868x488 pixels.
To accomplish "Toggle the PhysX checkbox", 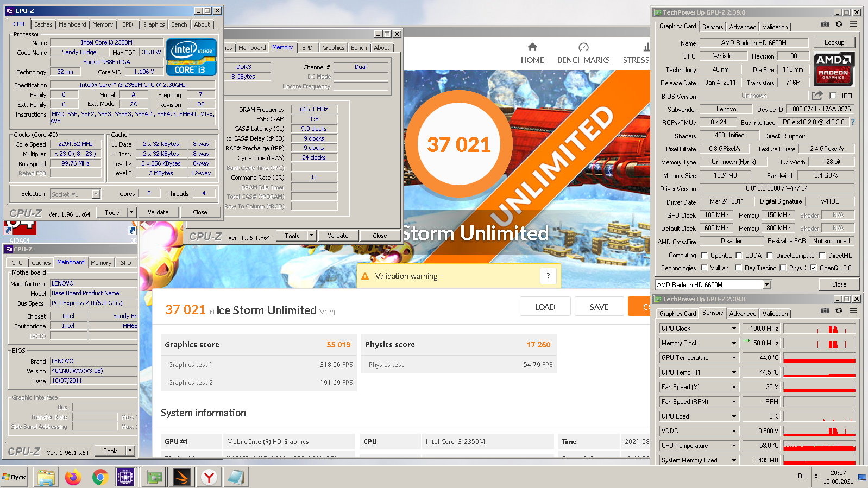I will 783,268.
